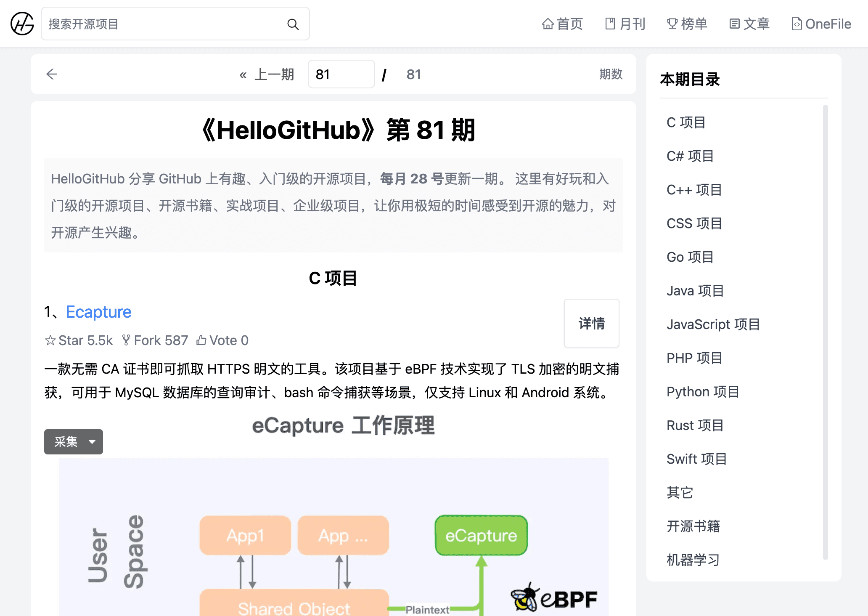Click the Fork 587 fork icon

pos(126,340)
